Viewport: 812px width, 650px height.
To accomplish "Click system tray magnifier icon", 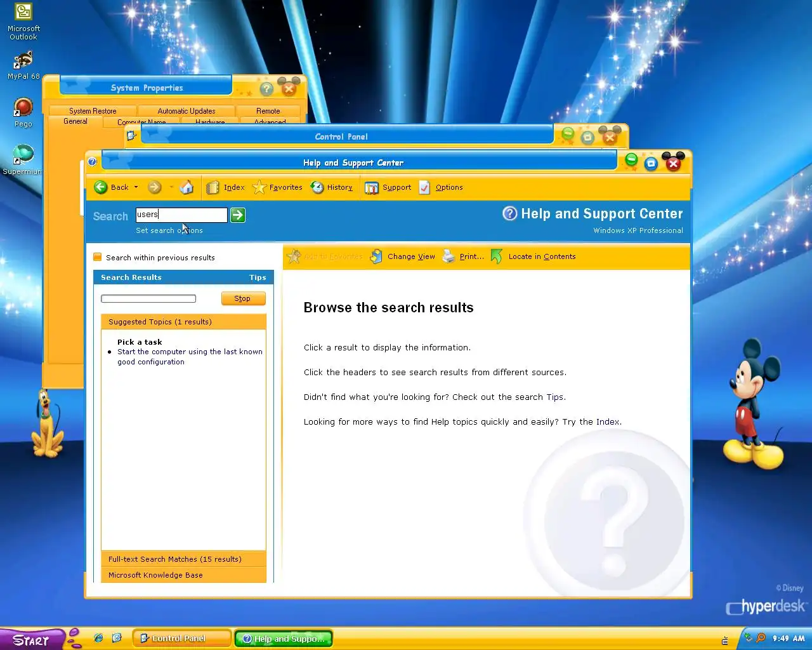I will (x=761, y=638).
